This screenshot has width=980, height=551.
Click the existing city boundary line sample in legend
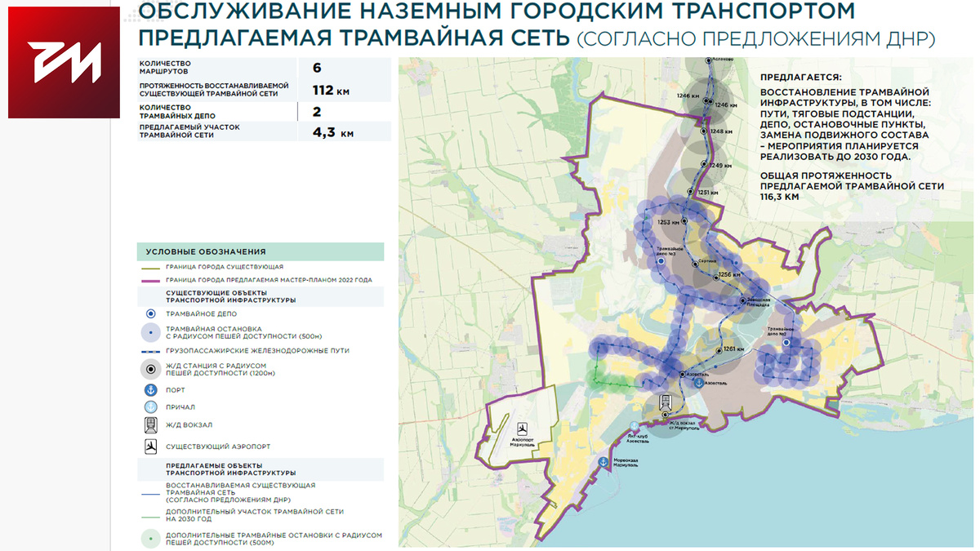[150, 267]
